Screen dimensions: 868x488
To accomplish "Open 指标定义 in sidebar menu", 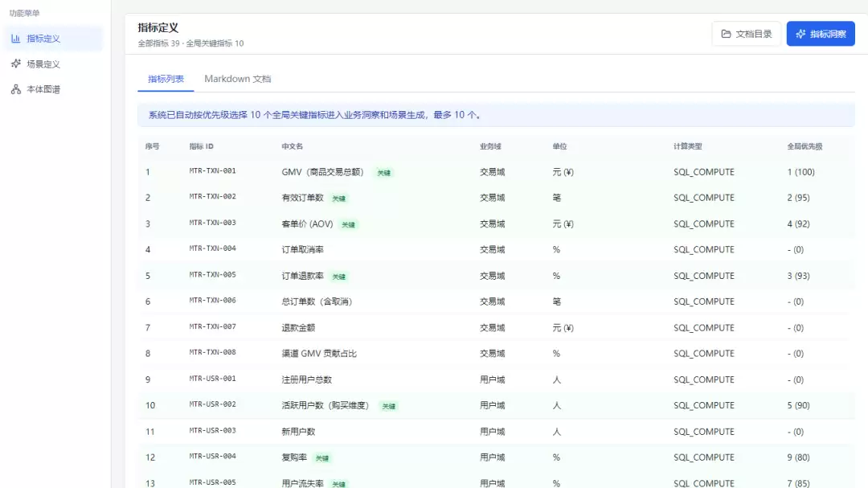I will (52, 39).
